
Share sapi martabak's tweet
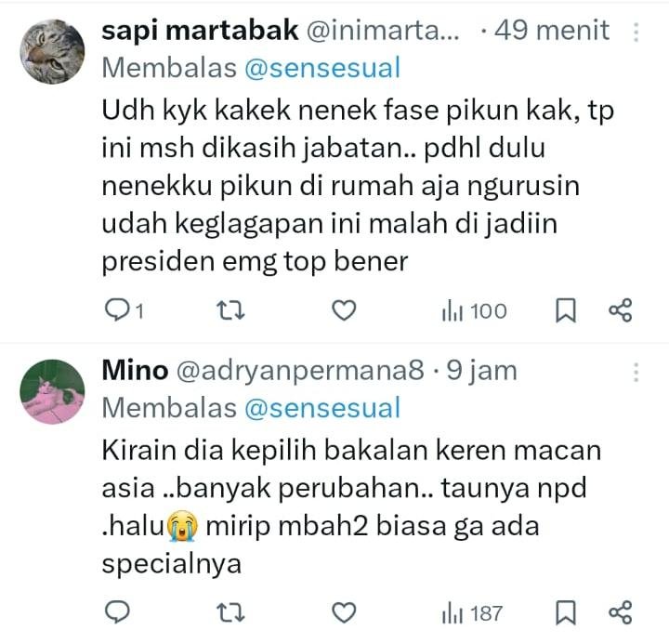pos(620,310)
